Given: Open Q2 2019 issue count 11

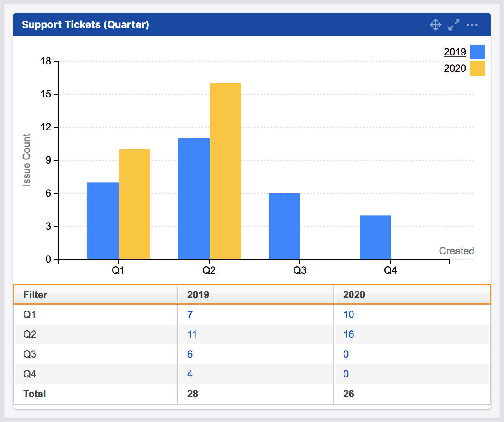Looking at the screenshot, I should coord(191,334).
